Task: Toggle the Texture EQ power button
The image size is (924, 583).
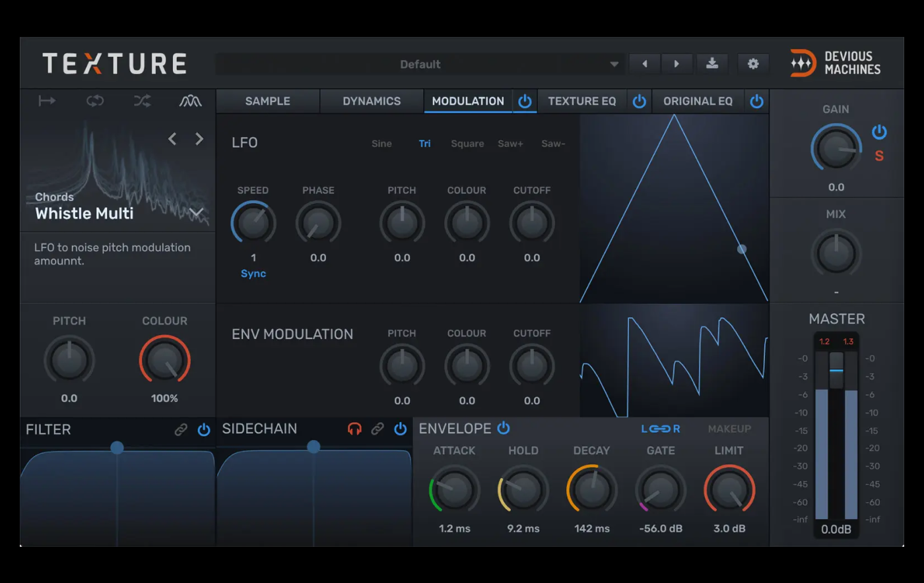Action: (640, 102)
